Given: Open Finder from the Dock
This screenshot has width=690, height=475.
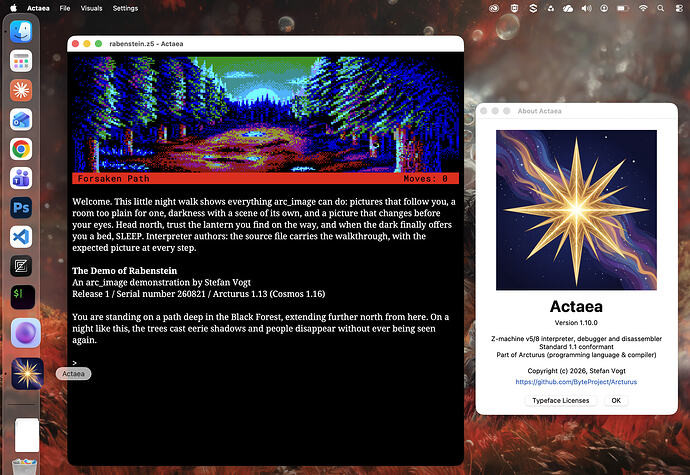Looking at the screenshot, I should coord(21,31).
